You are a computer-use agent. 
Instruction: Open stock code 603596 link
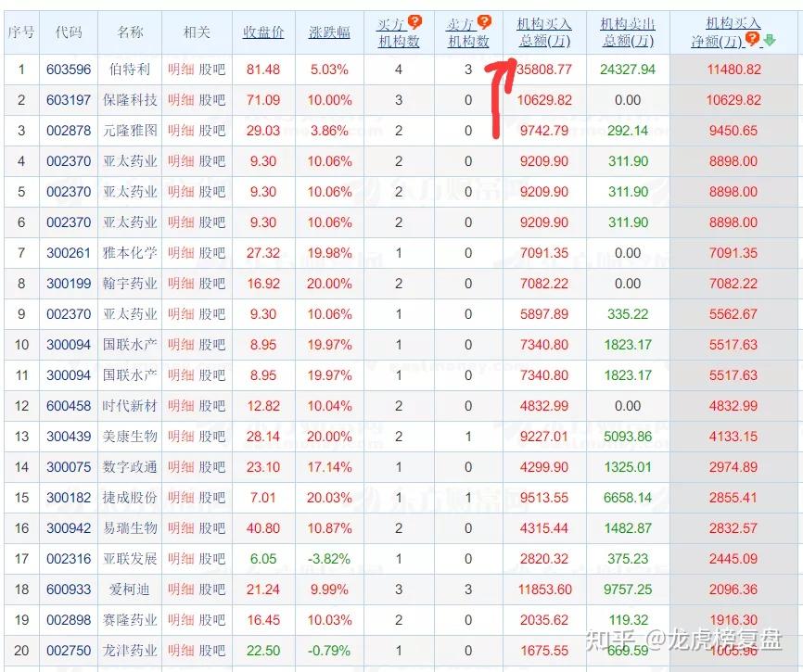coord(69,70)
